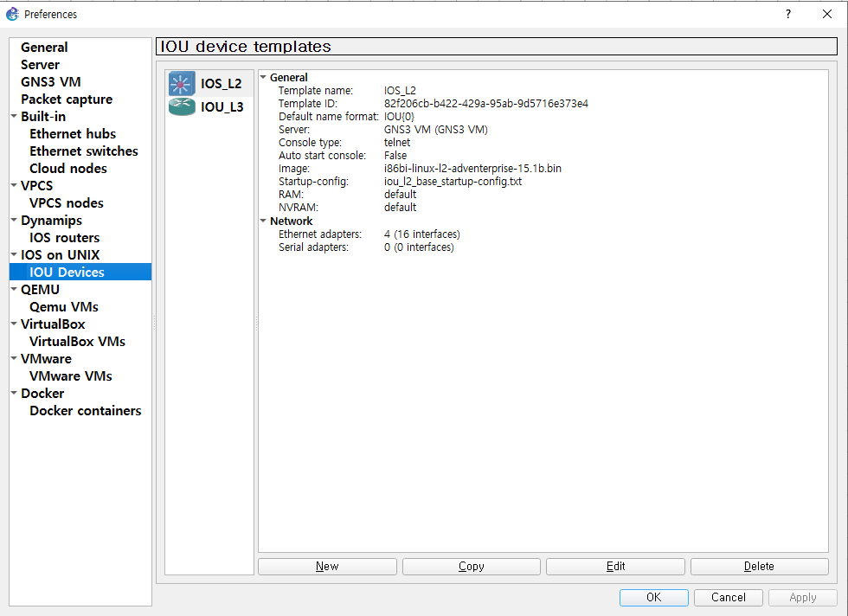Confirm preferences with OK
848x616 pixels.
[x=654, y=597]
